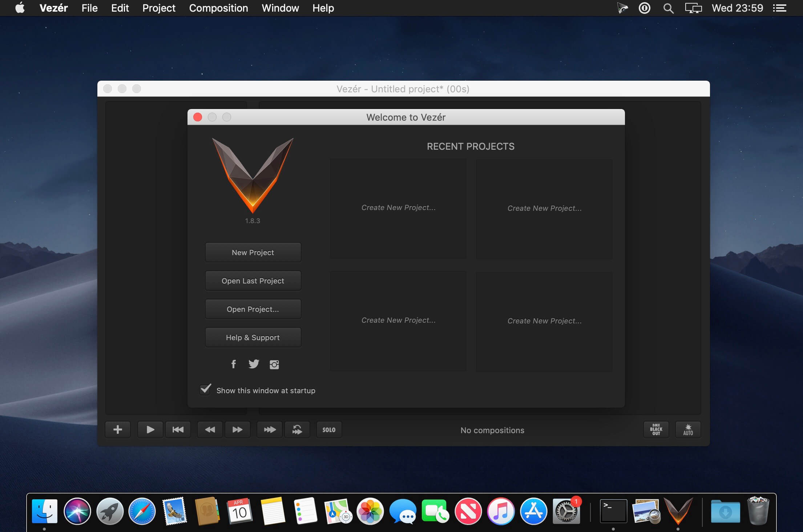
Task: Select first Create New Project thumbnail
Action: 398,208
